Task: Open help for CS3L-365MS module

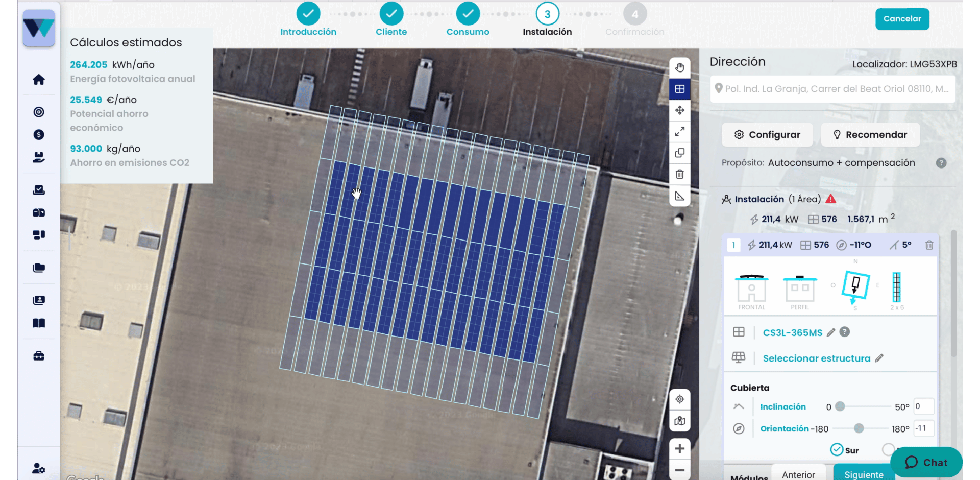Action: pyautogui.click(x=845, y=332)
